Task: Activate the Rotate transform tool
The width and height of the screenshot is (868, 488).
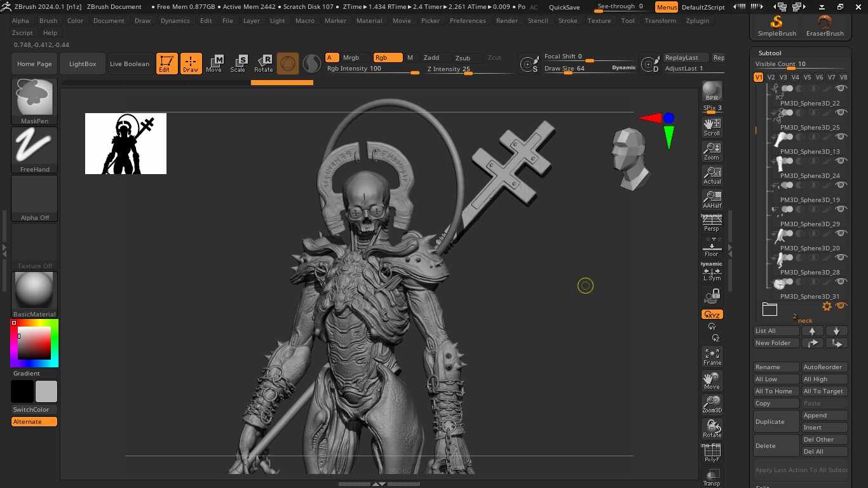Action: point(263,63)
